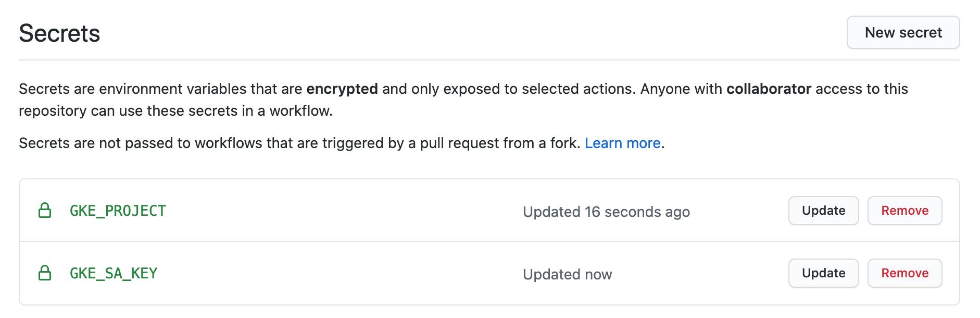This screenshot has width=980, height=318.
Task: Click inside the secrets list container
Action: coord(489,242)
